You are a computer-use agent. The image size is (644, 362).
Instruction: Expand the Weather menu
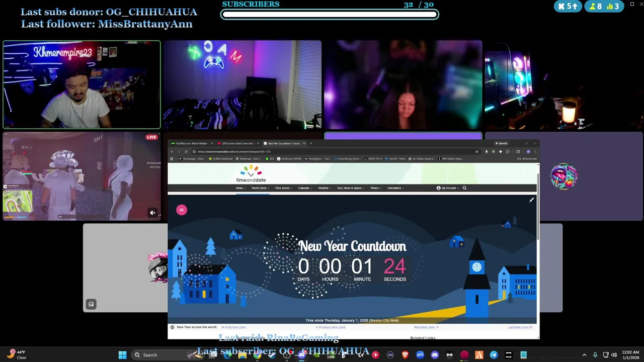tap(325, 188)
